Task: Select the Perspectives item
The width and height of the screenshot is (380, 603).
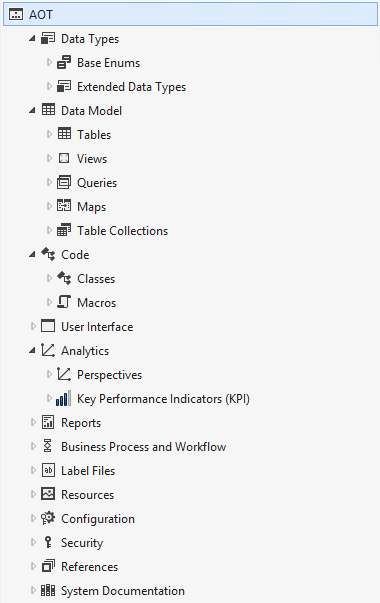Action: (x=109, y=375)
